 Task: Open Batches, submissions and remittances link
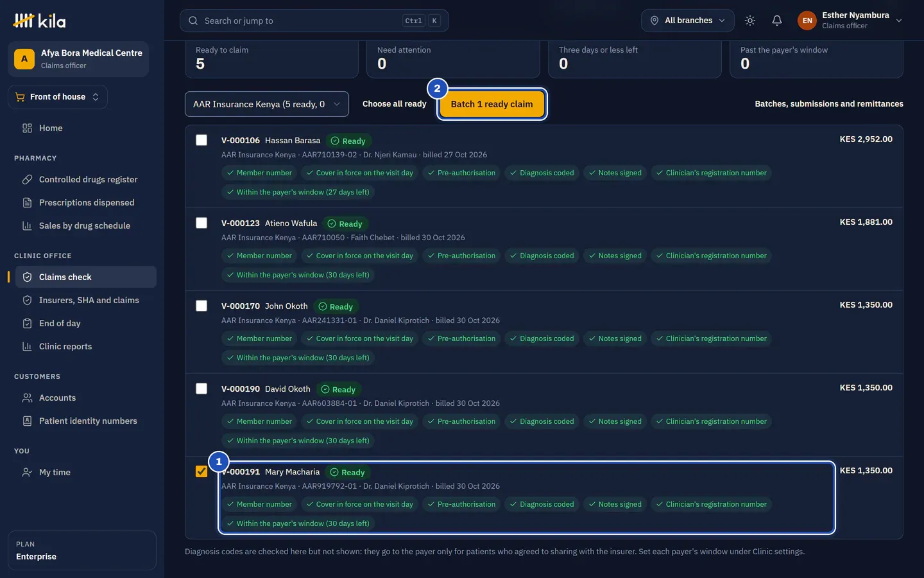829,104
